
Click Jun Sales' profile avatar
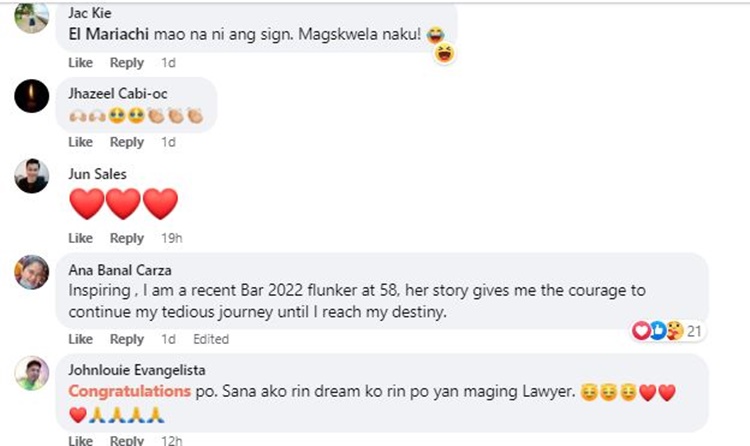point(32,176)
